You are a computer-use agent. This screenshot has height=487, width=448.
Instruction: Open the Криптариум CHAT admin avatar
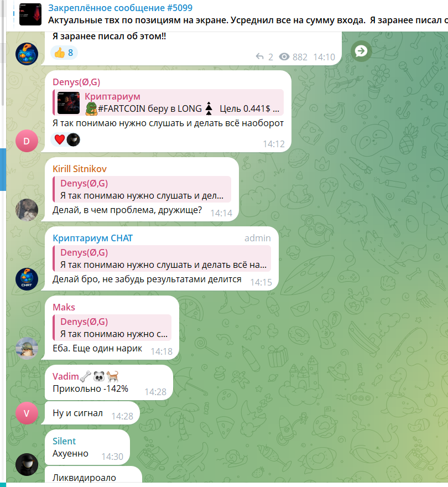(27, 279)
